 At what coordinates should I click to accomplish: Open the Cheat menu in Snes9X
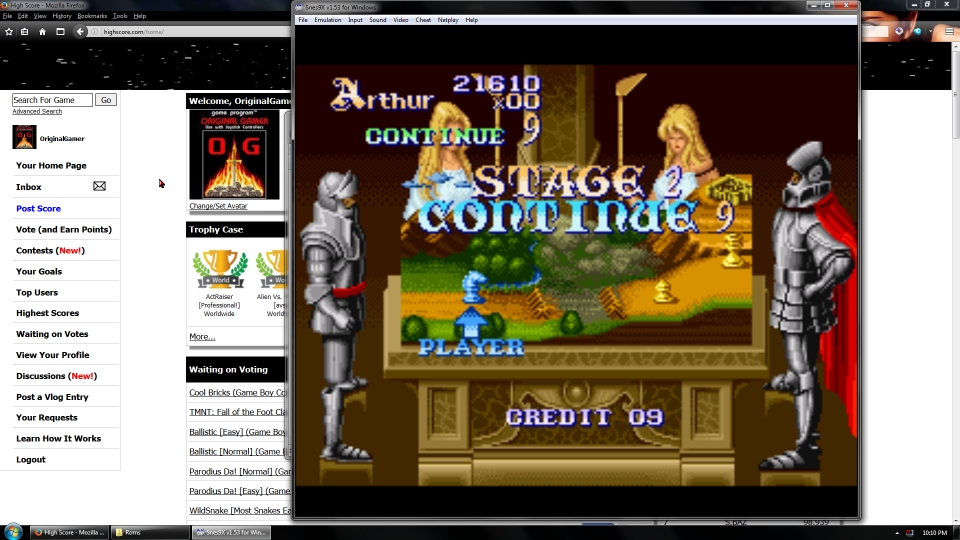click(x=423, y=20)
